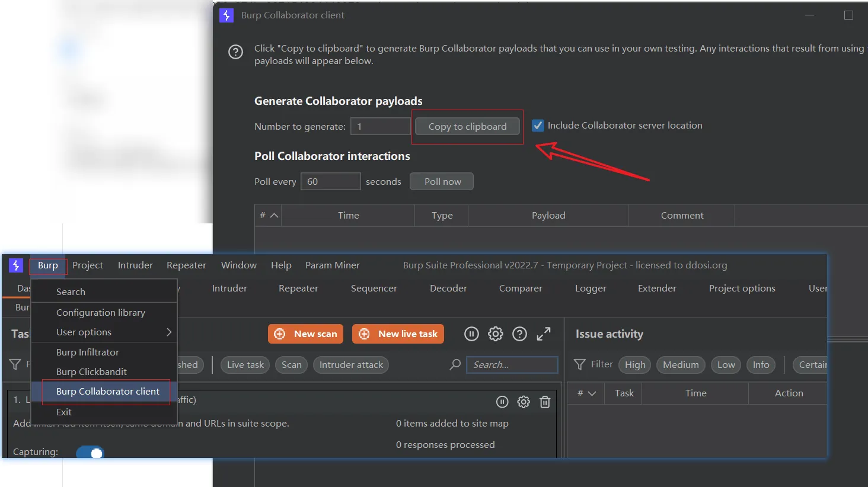Click the Tasks filter funnel icon
This screenshot has height=487, width=868.
(15, 364)
